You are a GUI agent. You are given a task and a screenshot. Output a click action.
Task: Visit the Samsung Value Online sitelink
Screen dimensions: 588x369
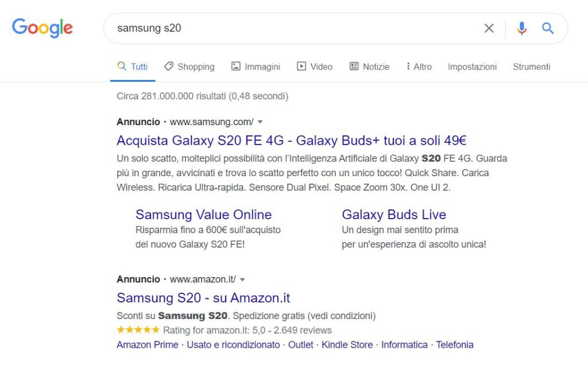click(x=203, y=215)
